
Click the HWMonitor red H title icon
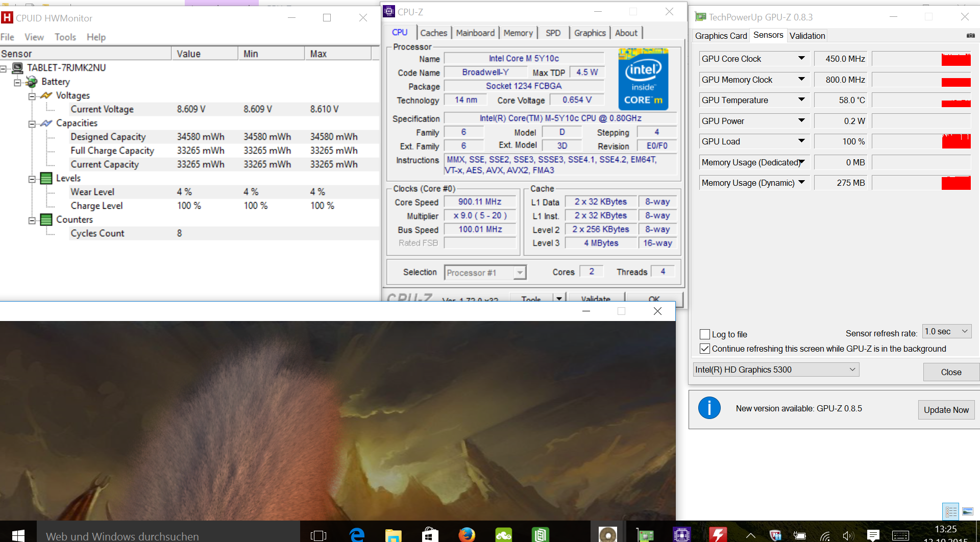click(7, 18)
